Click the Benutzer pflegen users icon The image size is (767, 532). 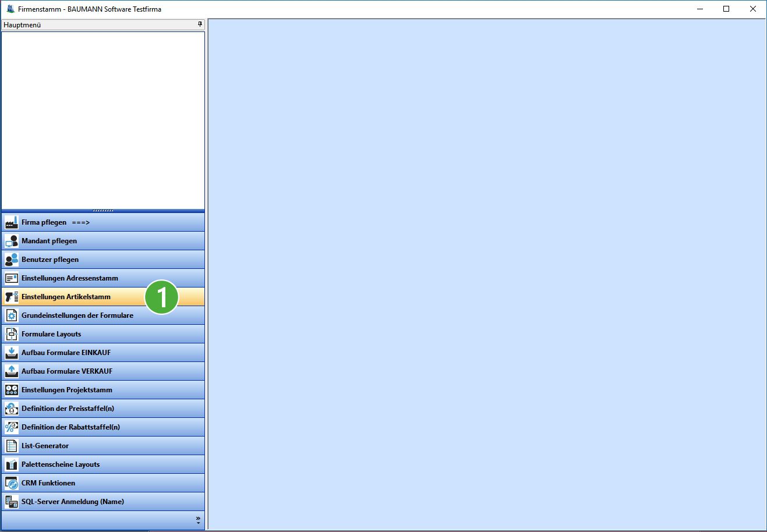point(12,260)
